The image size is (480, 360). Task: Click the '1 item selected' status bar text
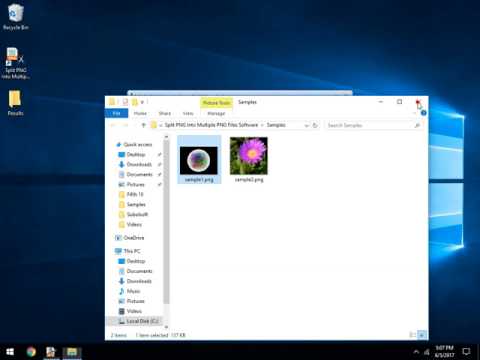point(152,335)
